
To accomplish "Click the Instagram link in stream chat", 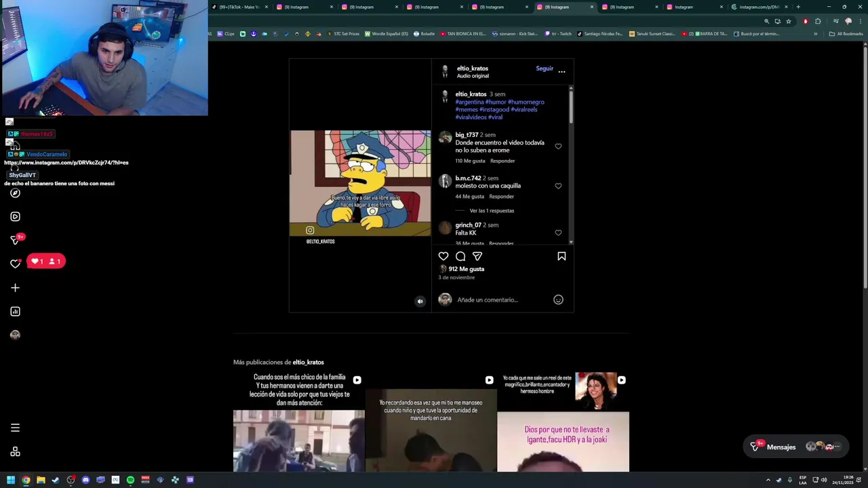I will tap(66, 163).
